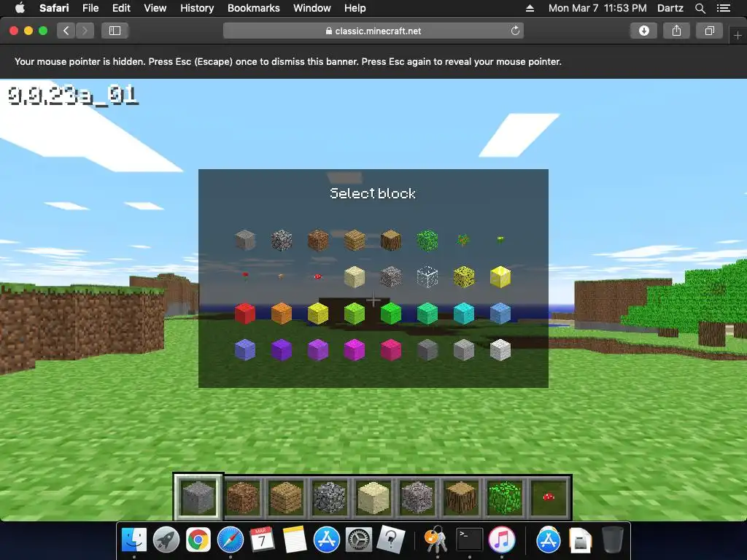Image resolution: width=747 pixels, height=560 pixels.
Task: Open Terminal from the Dock
Action: (469, 540)
